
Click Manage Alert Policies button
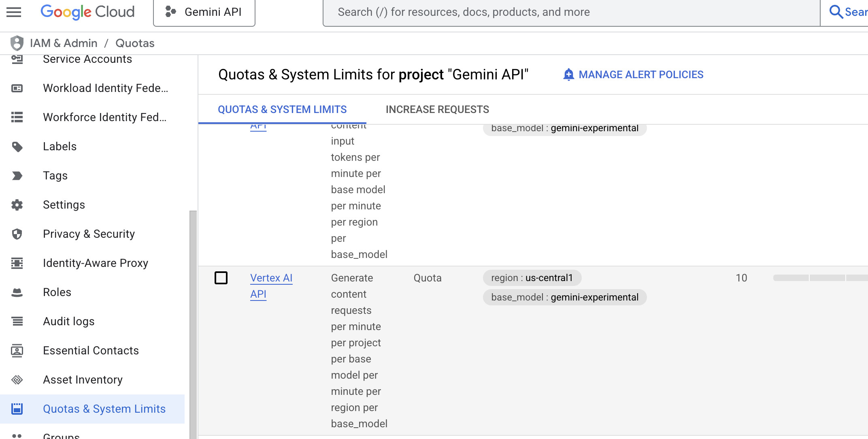pos(633,75)
